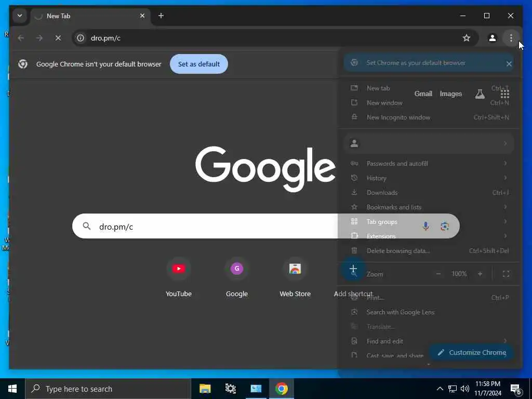This screenshot has width=532, height=399.
Task: Select Print from the Chrome menu
Action: pos(429,298)
